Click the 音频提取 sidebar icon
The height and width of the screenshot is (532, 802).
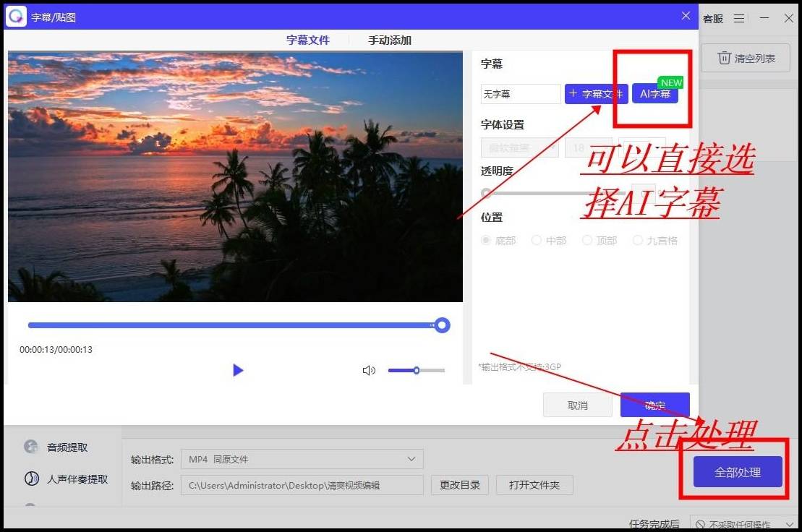pyautogui.click(x=31, y=447)
